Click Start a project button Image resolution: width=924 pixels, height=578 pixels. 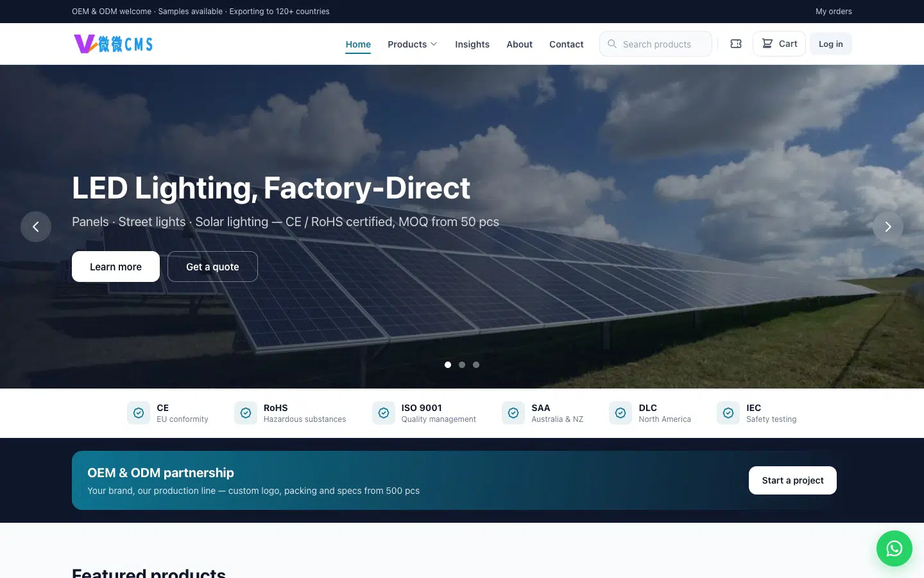pyautogui.click(x=792, y=480)
